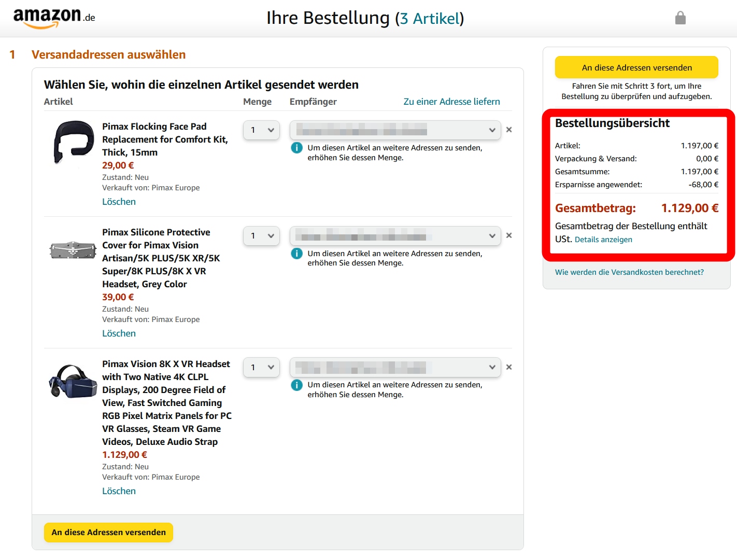The width and height of the screenshot is (737, 560).
Task: Open 'Details anzeigen' tax link
Action: click(x=603, y=240)
